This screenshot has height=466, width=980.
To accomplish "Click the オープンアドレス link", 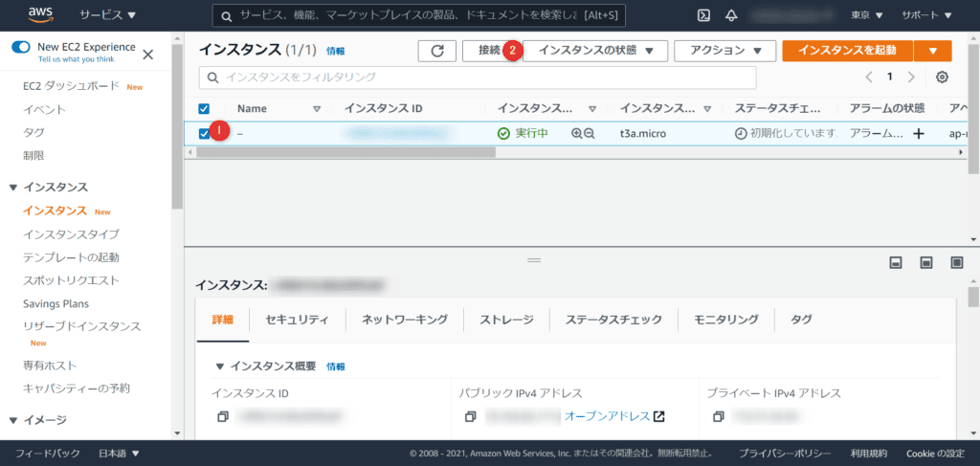I will tap(607, 416).
